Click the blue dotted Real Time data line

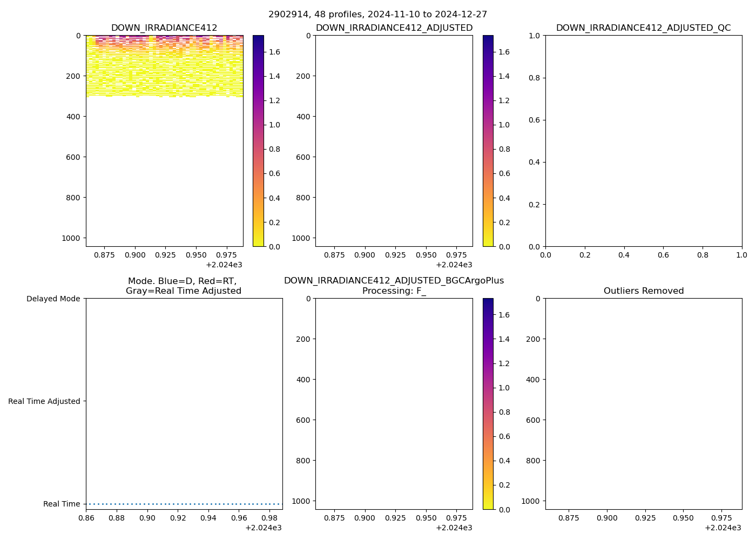click(x=184, y=504)
